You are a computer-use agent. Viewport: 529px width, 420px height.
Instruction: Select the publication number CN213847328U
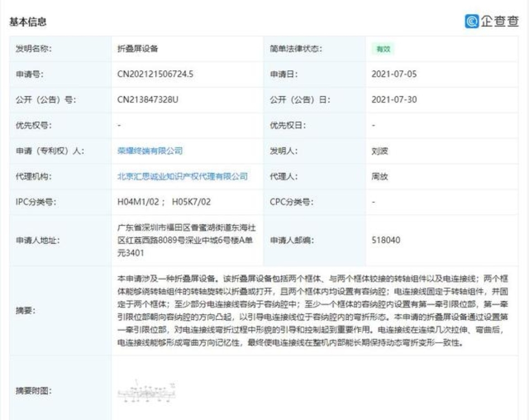pyautogui.click(x=148, y=100)
